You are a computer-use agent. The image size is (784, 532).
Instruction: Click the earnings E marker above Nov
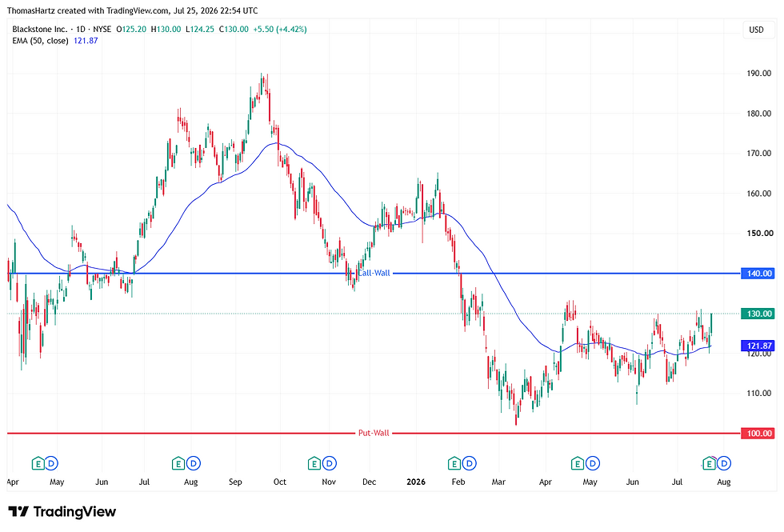[x=314, y=463]
